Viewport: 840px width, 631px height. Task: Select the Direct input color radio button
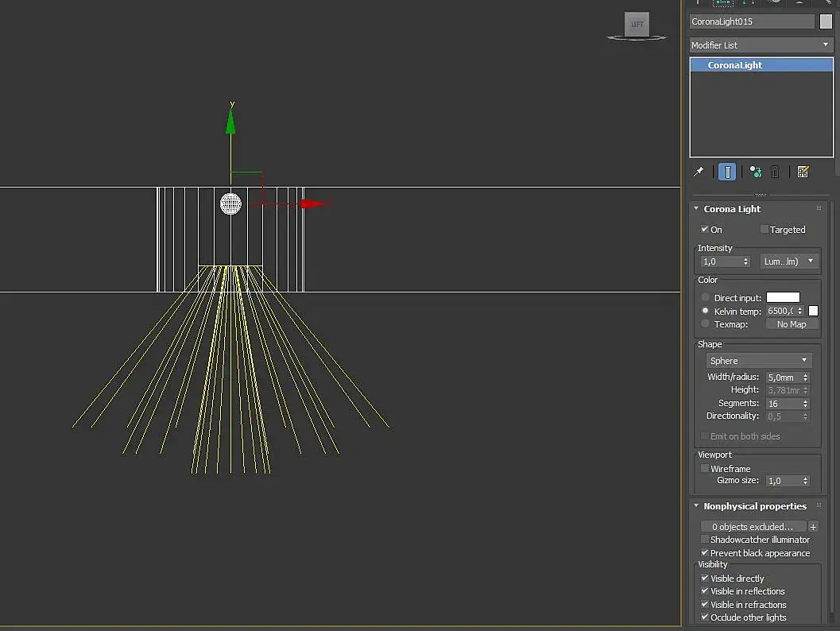706,298
